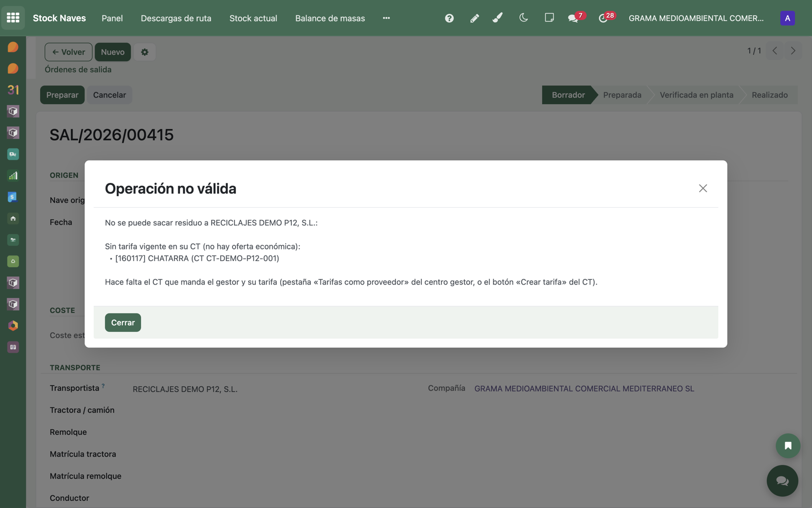Open the live chat bubble button
This screenshot has width=812, height=508.
click(x=782, y=481)
